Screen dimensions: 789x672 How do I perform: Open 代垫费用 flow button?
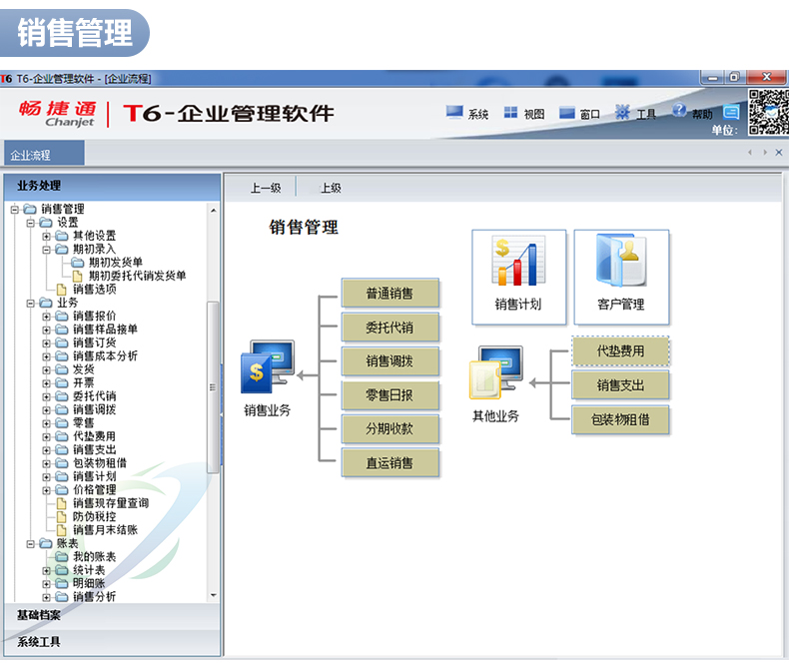620,350
